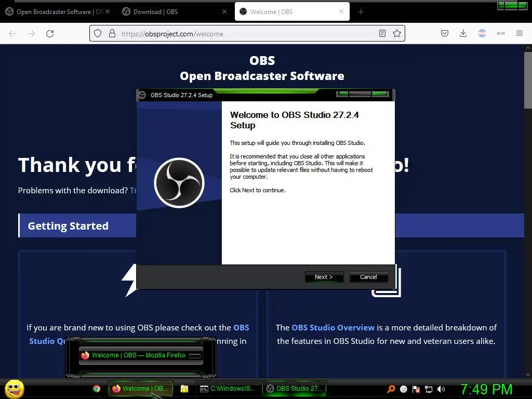Open the striped flag extension icon
532x399 pixels.
pos(482,33)
